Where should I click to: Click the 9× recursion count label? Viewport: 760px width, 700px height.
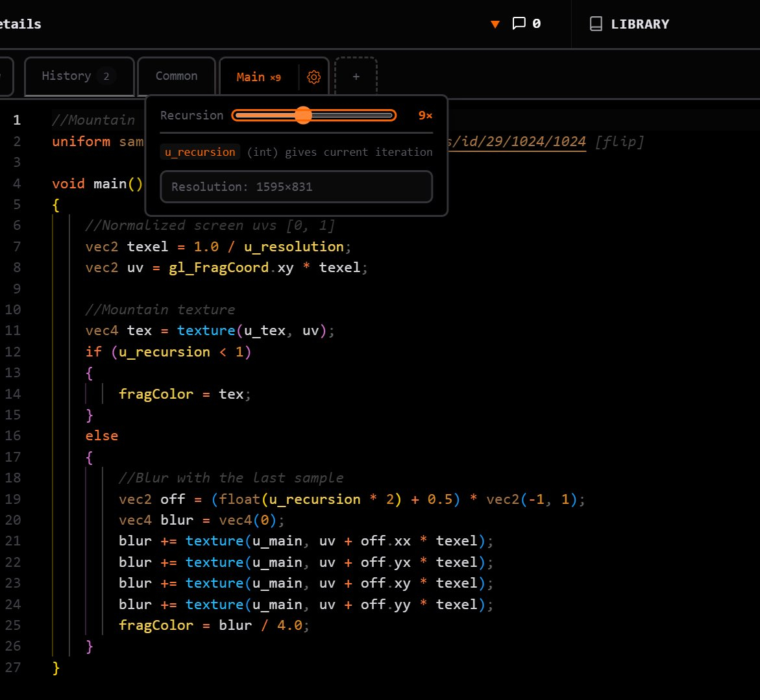(x=425, y=116)
